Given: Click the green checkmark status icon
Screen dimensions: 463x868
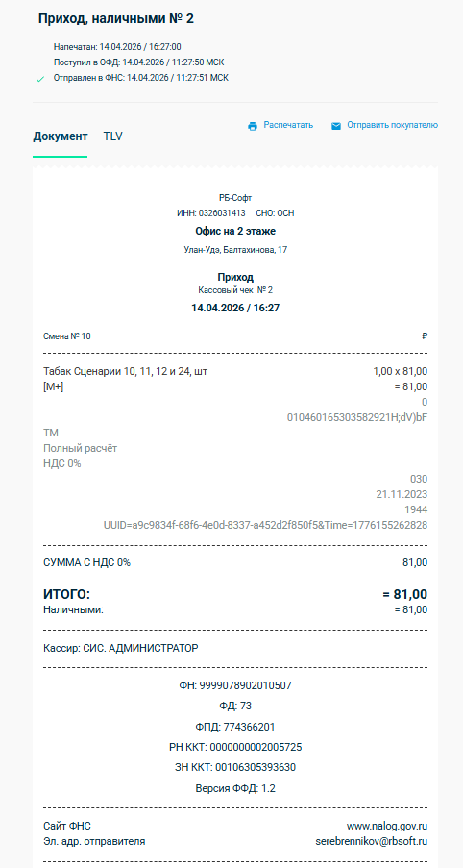Looking at the screenshot, I should click(39, 79).
